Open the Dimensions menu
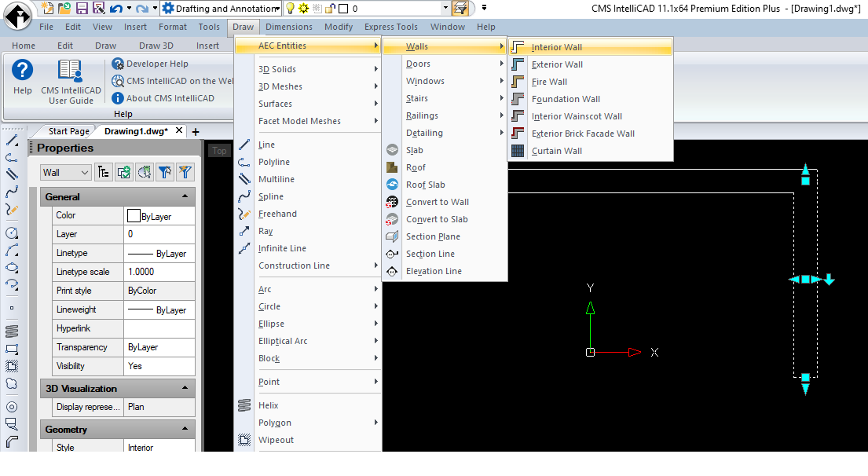 [289, 27]
